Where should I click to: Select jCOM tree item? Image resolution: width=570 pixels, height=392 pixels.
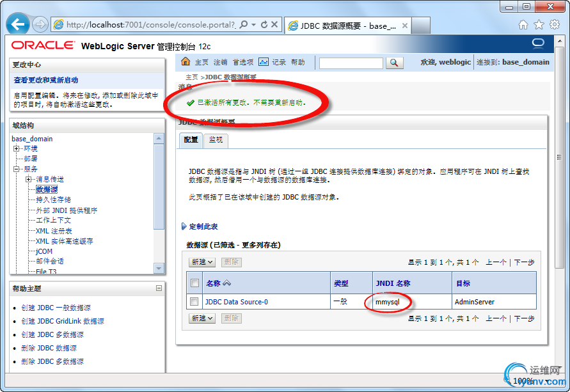(44, 251)
